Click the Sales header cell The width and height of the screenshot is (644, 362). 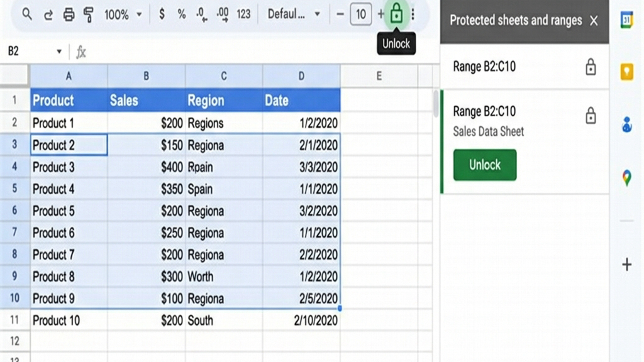click(146, 100)
